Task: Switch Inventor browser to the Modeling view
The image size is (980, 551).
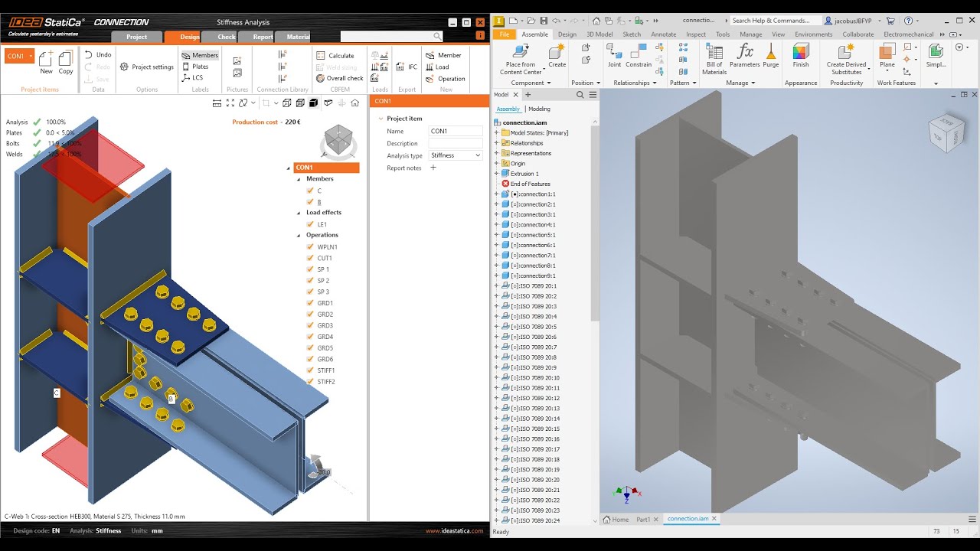Action: [539, 109]
